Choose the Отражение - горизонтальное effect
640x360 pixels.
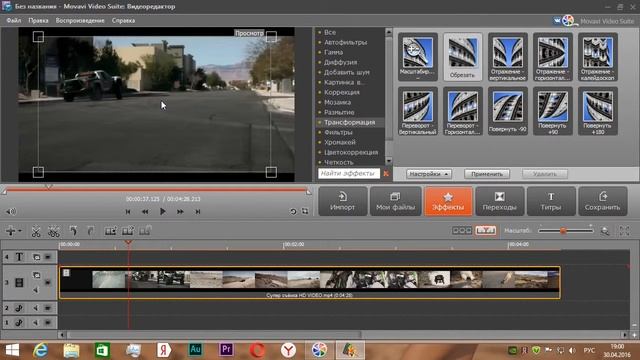tap(552, 57)
